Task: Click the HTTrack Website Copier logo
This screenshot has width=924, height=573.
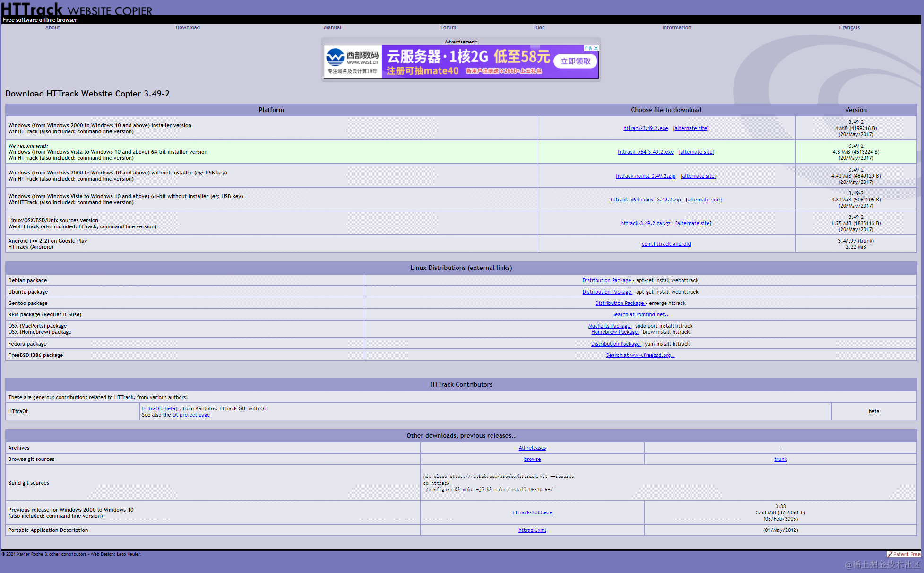Action: 77,9
